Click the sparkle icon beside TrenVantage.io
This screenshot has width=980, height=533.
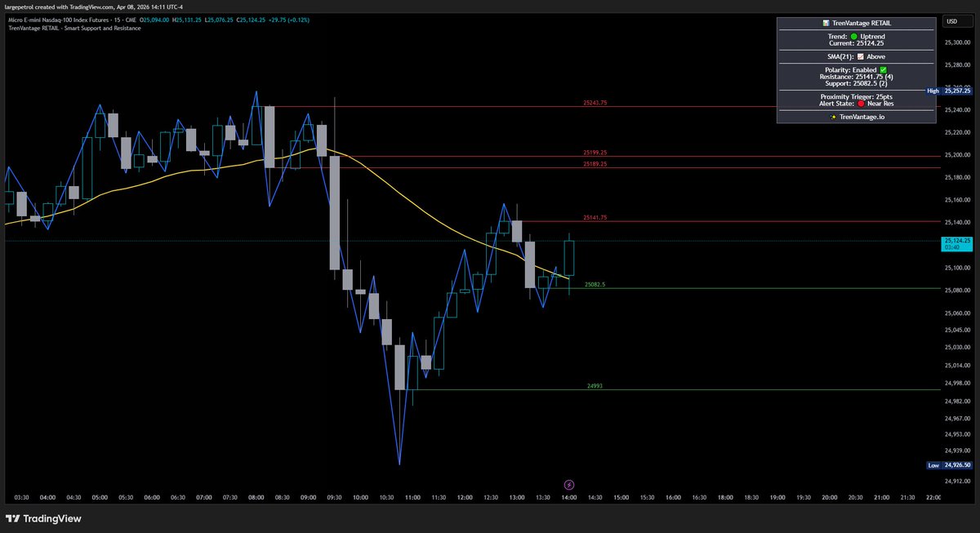832,118
